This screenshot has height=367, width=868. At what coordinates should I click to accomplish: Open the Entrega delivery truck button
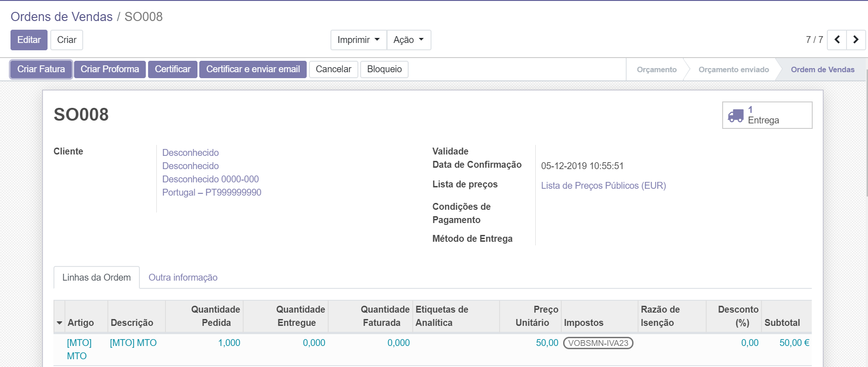(767, 115)
